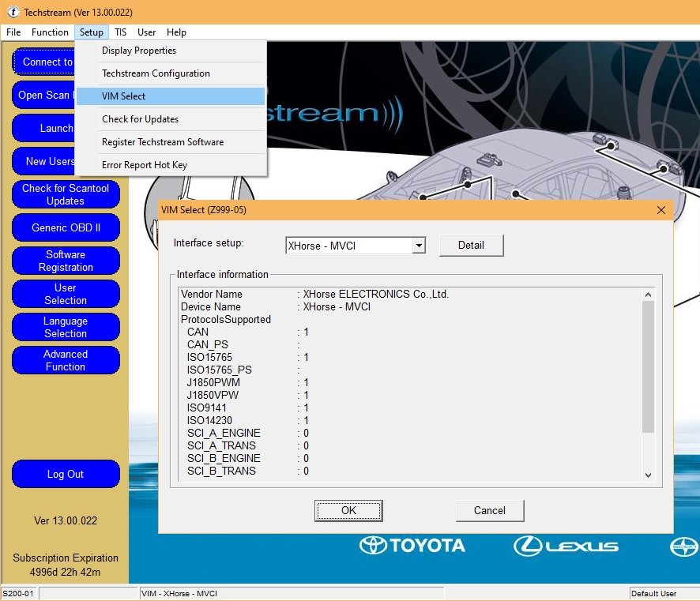The image size is (700, 601).
Task: Click the Connect to Vehicle button
Action: coord(43,62)
